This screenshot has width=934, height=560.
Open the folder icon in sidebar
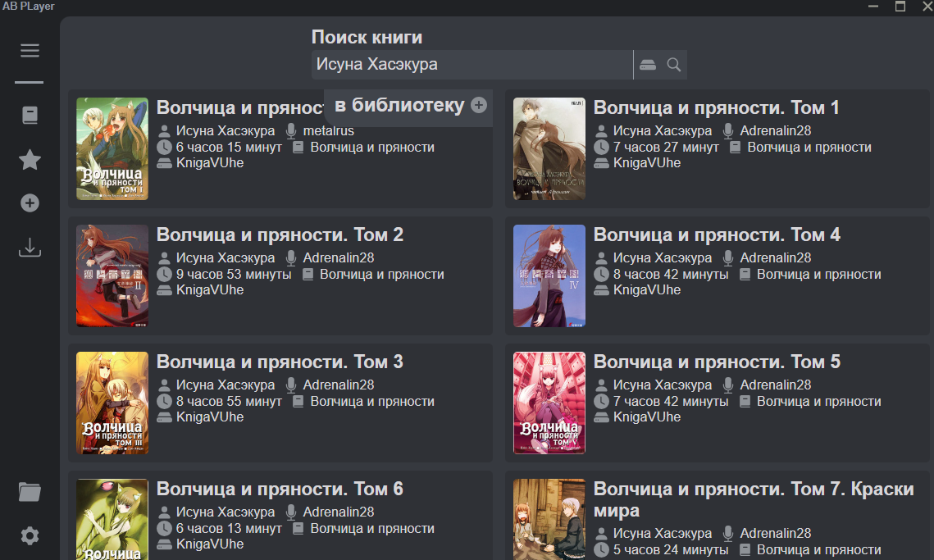click(30, 492)
